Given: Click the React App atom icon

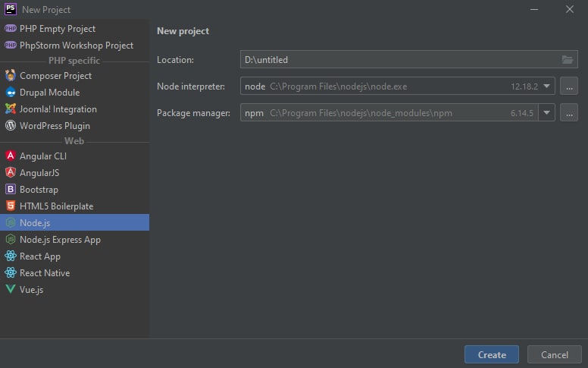Looking at the screenshot, I should 11,256.
